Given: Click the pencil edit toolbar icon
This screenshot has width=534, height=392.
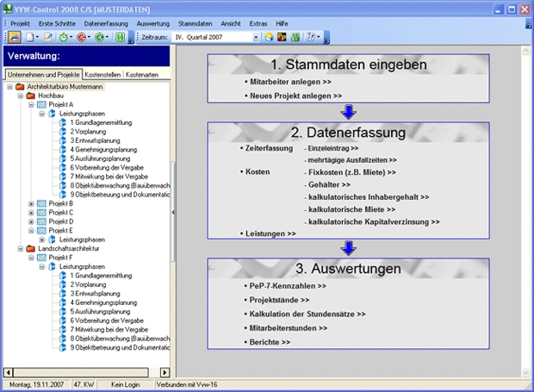Looking at the screenshot, I should click(48, 38).
